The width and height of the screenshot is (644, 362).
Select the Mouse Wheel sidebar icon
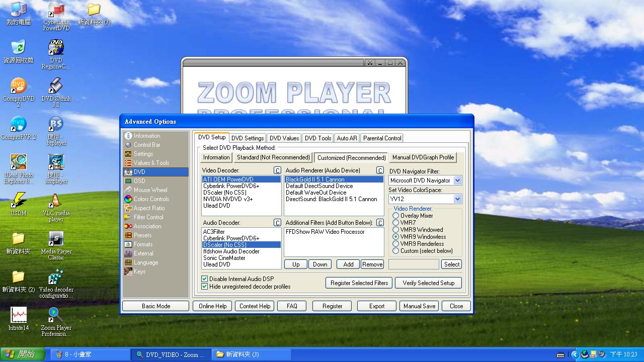tap(128, 190)
